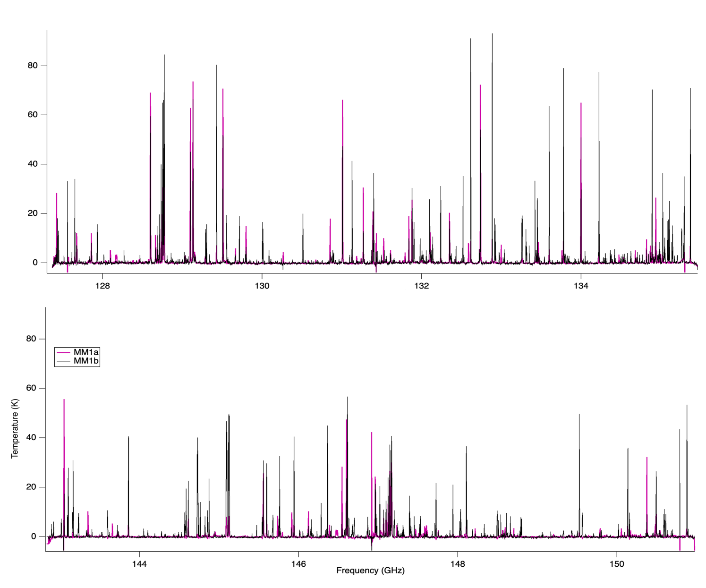The height and width of the screenshot is (588, 706).
Task: Select the 146 frequency tick label
Action: (298, 564)
